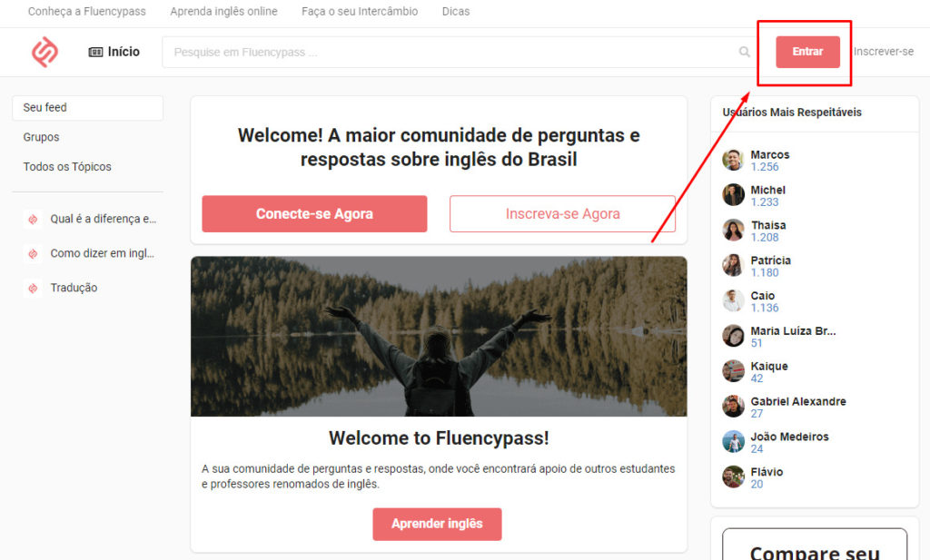This screenshot has width=930, height=560.
Task: Click the lake landscape banner image
Action: coord(439,336)
